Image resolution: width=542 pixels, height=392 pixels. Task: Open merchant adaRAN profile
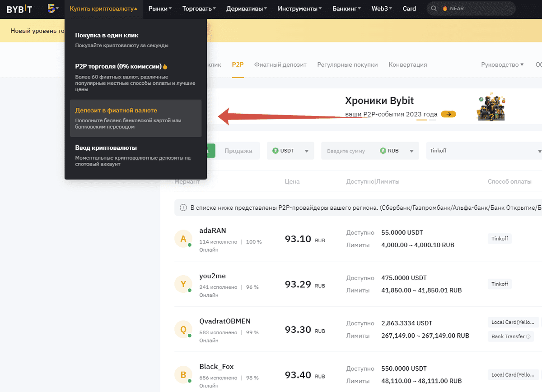[x=212, y=230]
